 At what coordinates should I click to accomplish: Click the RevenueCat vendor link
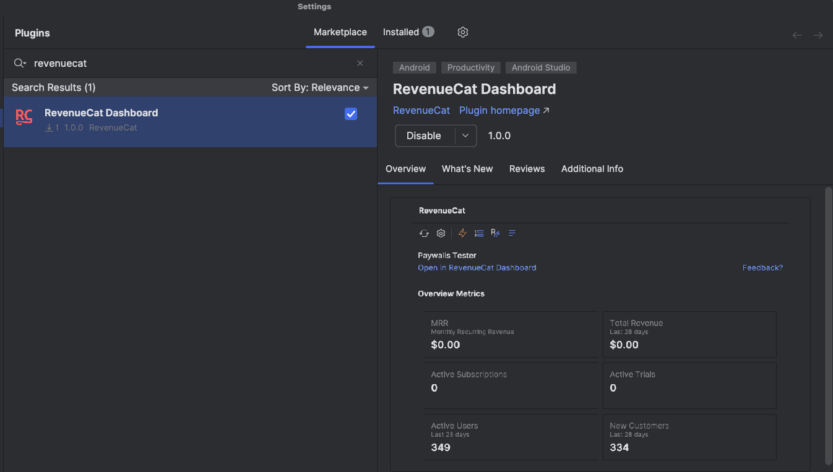coord(421,110)
